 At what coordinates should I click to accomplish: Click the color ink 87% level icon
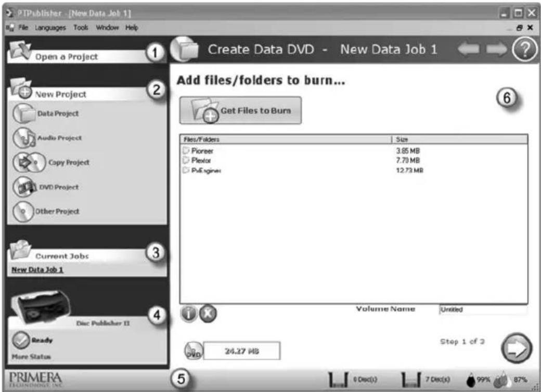pyautogui.click(x=501, y=380)
